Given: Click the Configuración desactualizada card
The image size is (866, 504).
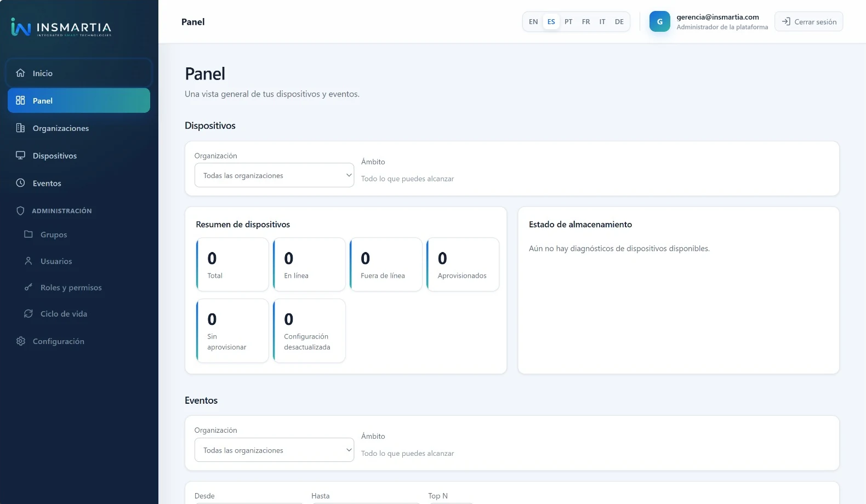Looking at the screenshot, I should pos(309,330).
